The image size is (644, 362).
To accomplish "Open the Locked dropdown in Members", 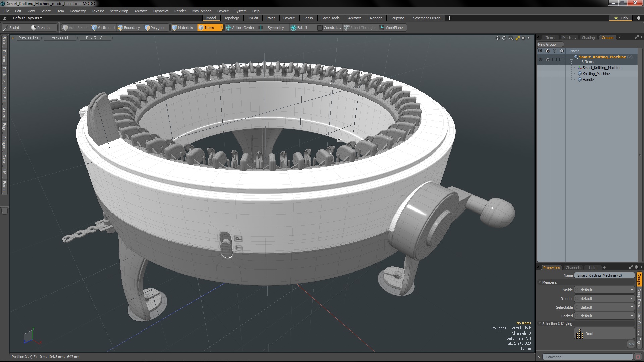I will [604, 316].
